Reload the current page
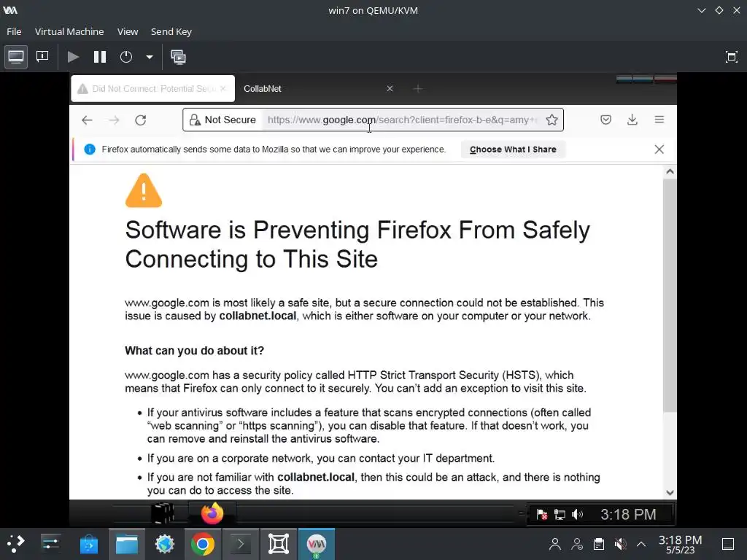The height and width of the screenshot is (560, 747). pyautogui.click(x=141, y=120)
